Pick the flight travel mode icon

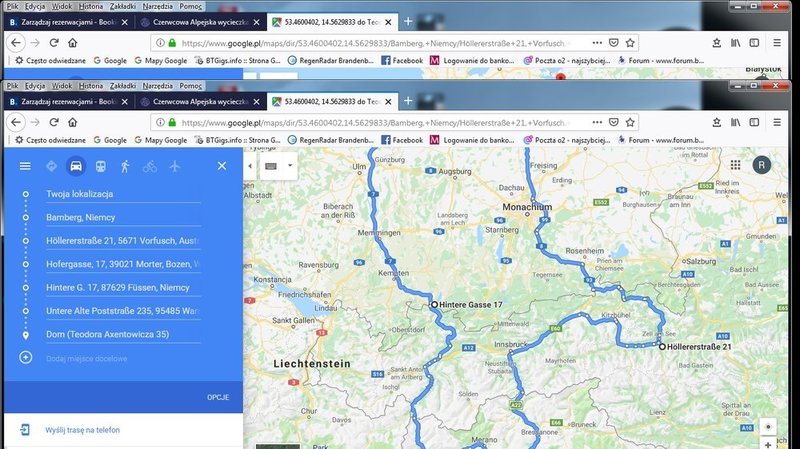click(175, 166)
